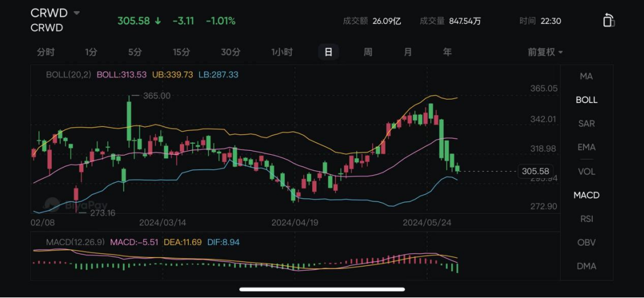
Task: Open the CRWD symbol dropdown arrow
Action: click(76, 13)
